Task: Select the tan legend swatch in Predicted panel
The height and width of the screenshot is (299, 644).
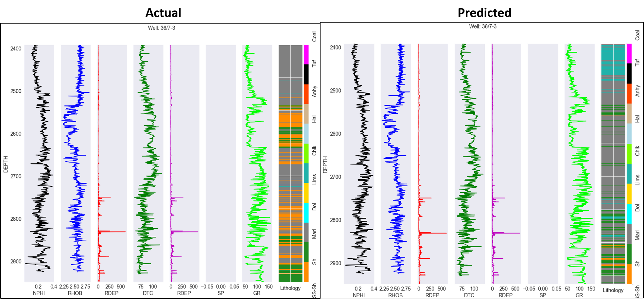Action: (629, 114)
